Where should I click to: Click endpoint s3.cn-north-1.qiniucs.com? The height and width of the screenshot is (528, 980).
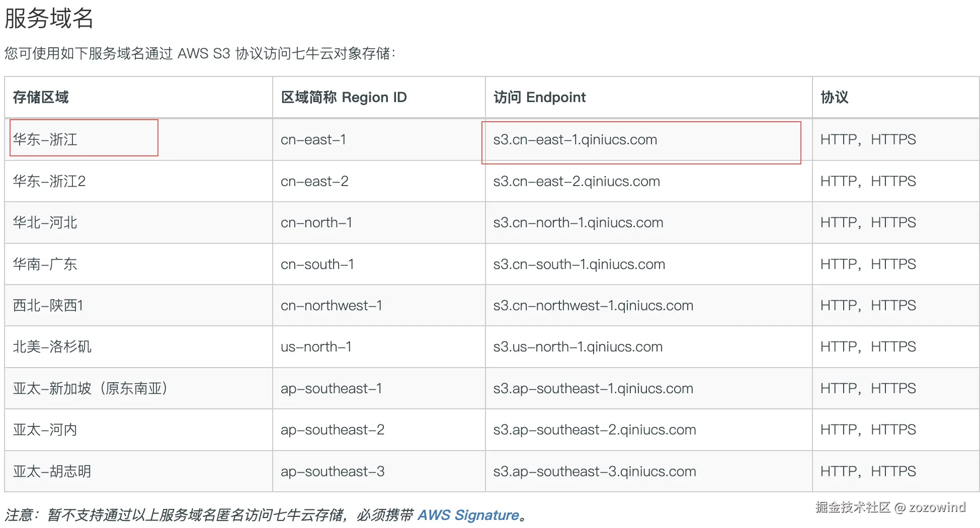pos(578,222)
